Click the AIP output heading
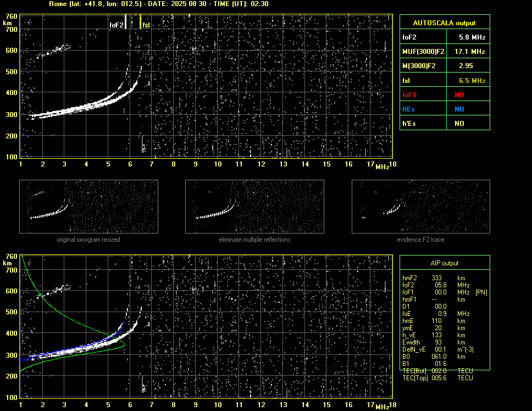The width and height of the screenshot is (532, 411). [x=445, y=263]
